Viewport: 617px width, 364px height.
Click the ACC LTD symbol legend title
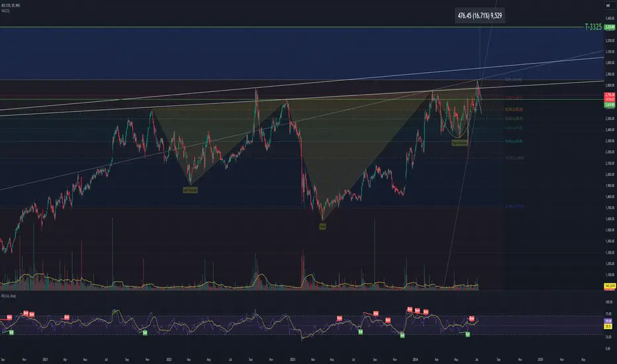pos(11,5)
